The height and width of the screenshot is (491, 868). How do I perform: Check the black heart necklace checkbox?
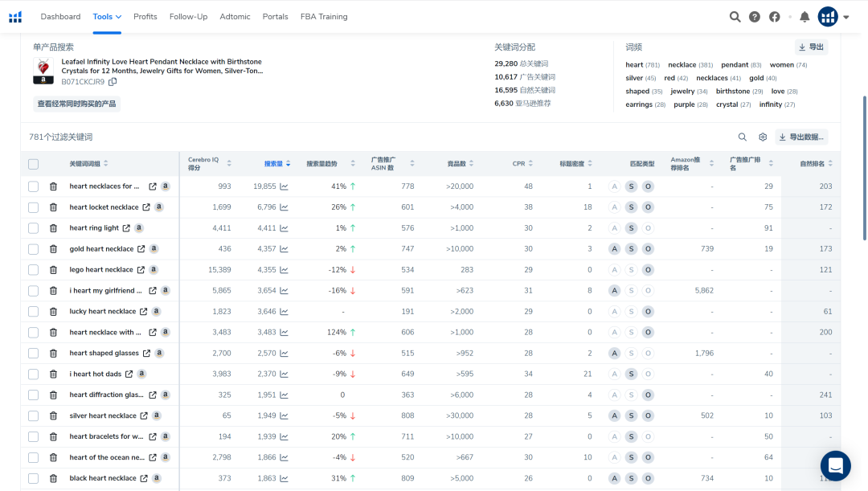click(x=33, y=478)
